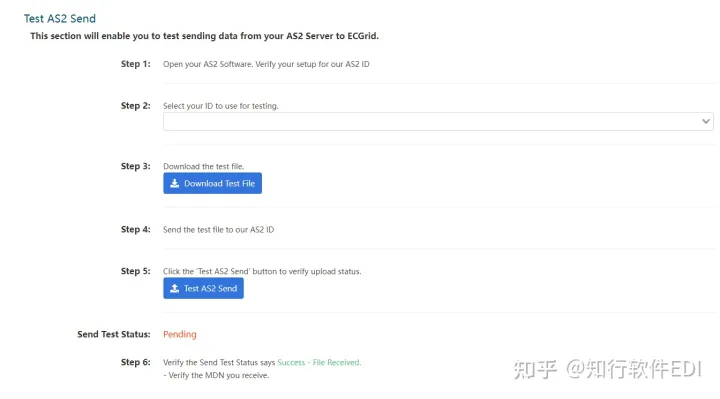
Task: Click 'Send the test file to our AS2 ID' text
Action: [218, 230]
